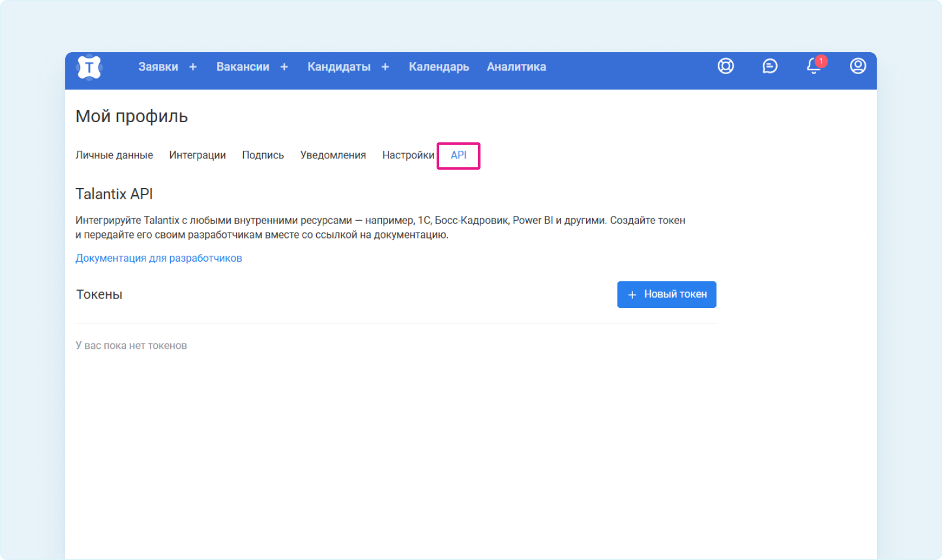942x560 pixels.
Task: Click the У вас пока нет токенов text
Action: tap(131, 345)
